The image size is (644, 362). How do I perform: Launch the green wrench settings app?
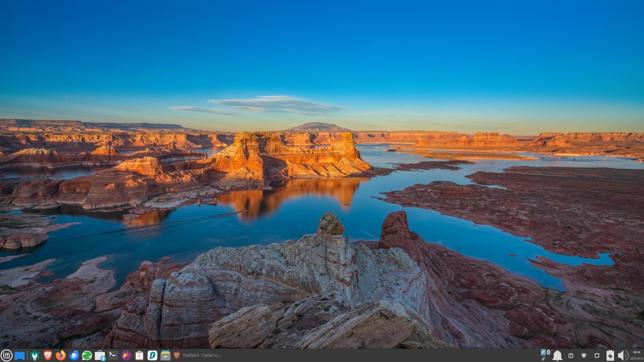point(35,355)
